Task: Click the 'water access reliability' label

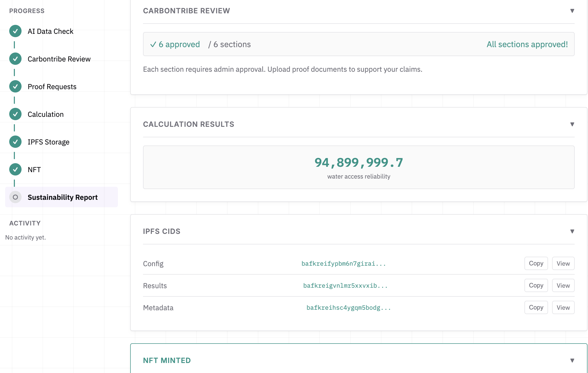Action: 359,177
